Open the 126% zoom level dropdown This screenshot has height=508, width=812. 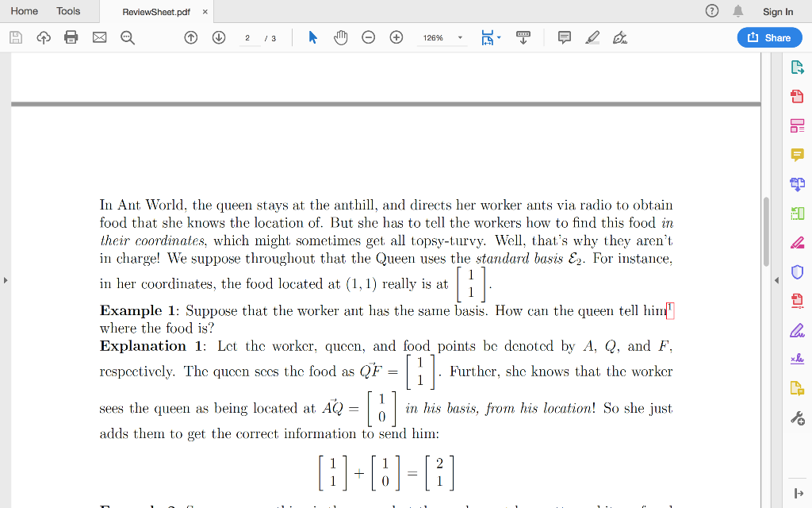442,38
